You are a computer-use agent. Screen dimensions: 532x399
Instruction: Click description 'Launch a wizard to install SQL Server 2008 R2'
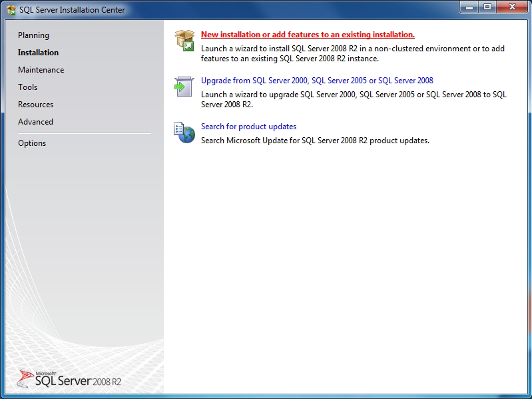click(x=353, y=53)
